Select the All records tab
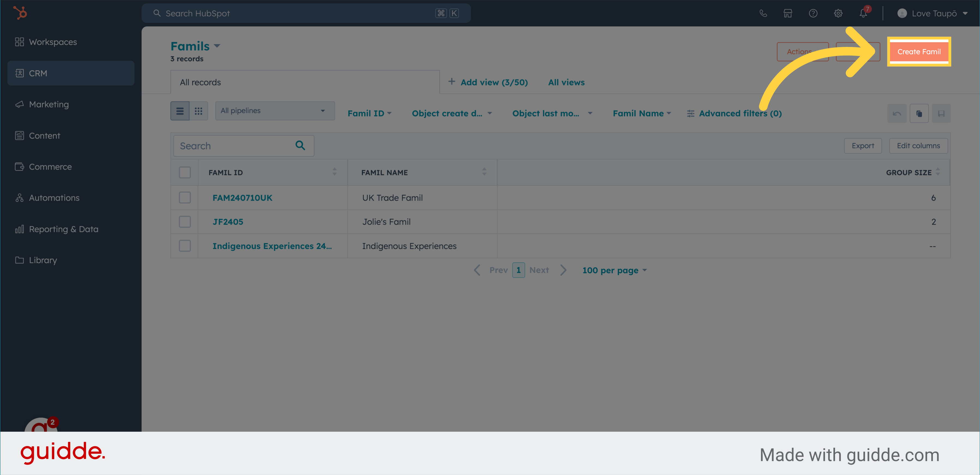The width and height of the screenshot is (980, 475). [201, 82]
